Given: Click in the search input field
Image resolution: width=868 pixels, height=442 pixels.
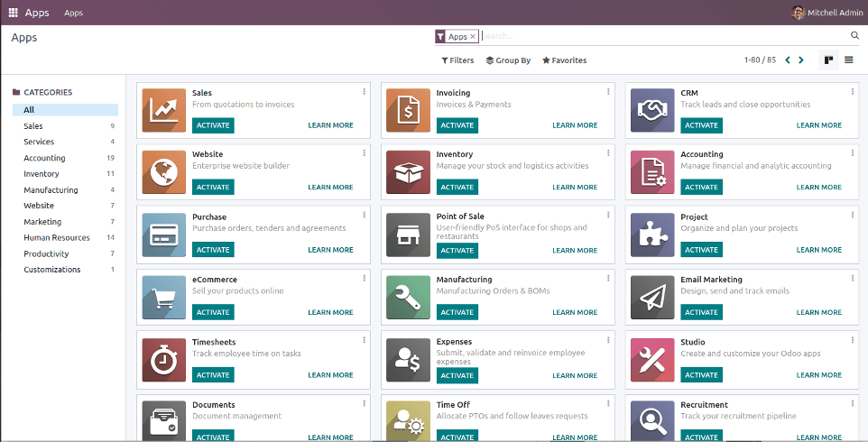Looking at the screenshot, I should pyautogui.click(x=663, y=36).
